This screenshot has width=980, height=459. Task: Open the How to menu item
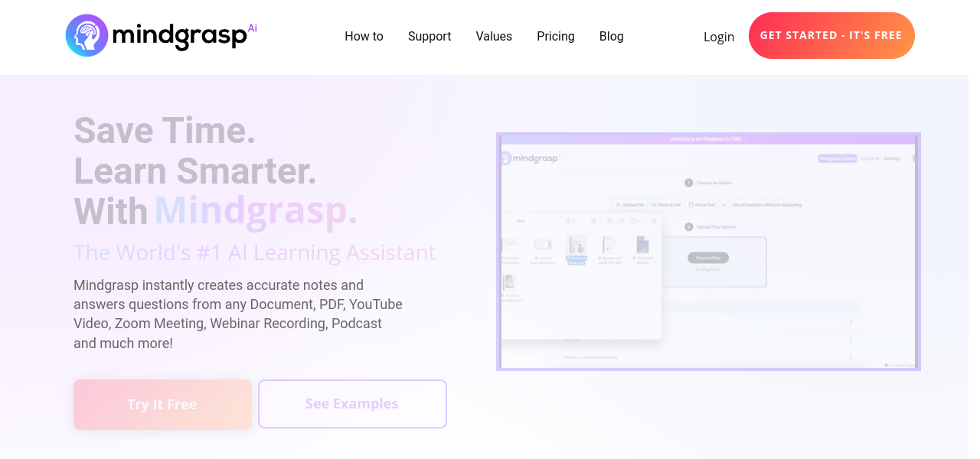coord(364,36)
